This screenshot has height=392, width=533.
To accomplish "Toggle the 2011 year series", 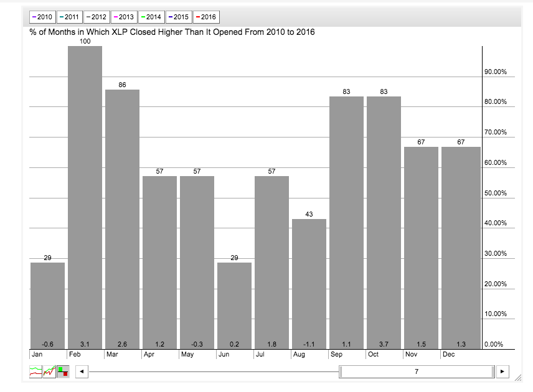I will click(70, 17).
